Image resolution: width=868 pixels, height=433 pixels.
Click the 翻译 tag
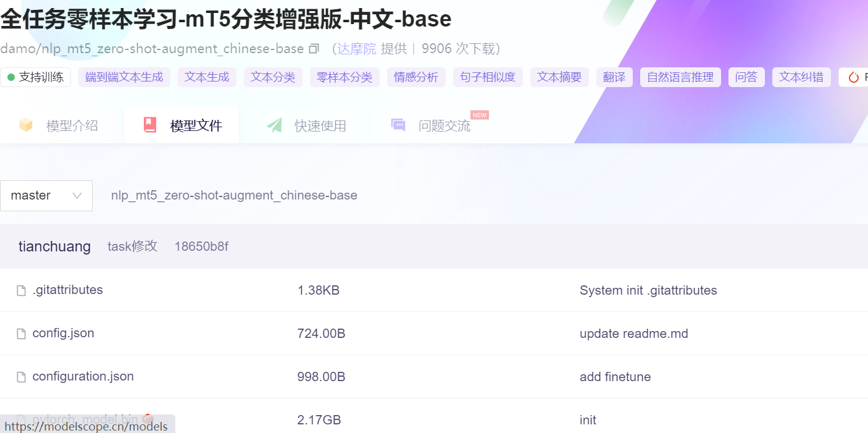[614, 77]
